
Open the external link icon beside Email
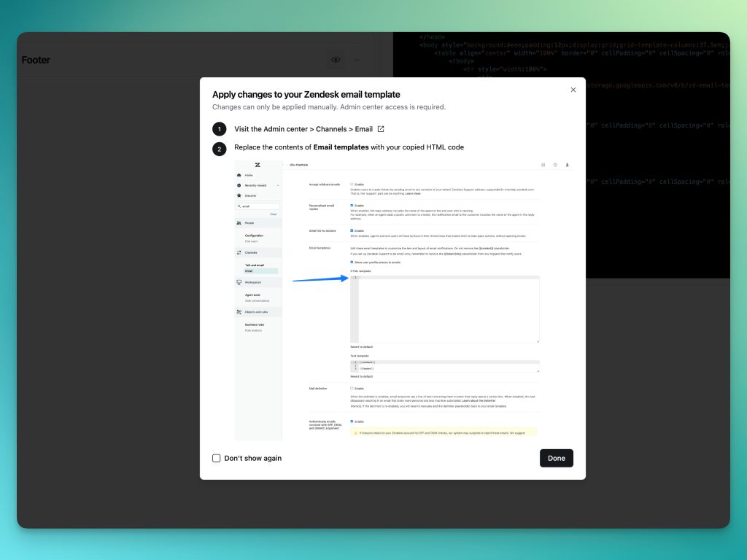[381, 129]
